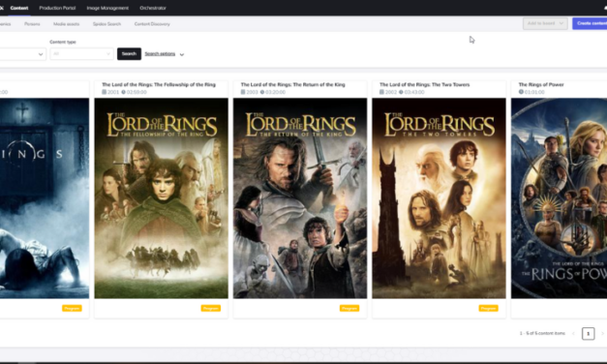The height and width of the screenshot is (364, 607).
Task: Open the Content type dropdown
Action: 81,54
